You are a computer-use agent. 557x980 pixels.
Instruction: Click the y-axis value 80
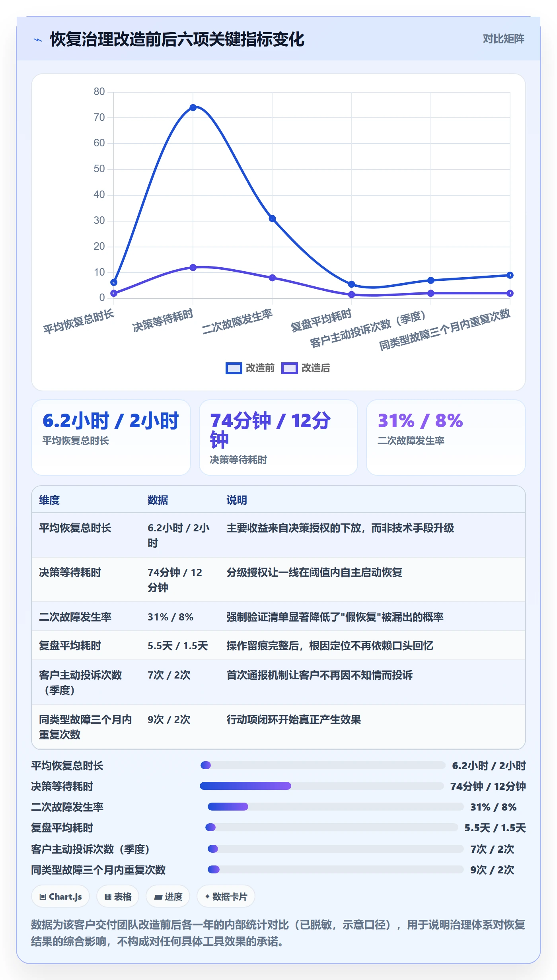[x=99, y=91]
